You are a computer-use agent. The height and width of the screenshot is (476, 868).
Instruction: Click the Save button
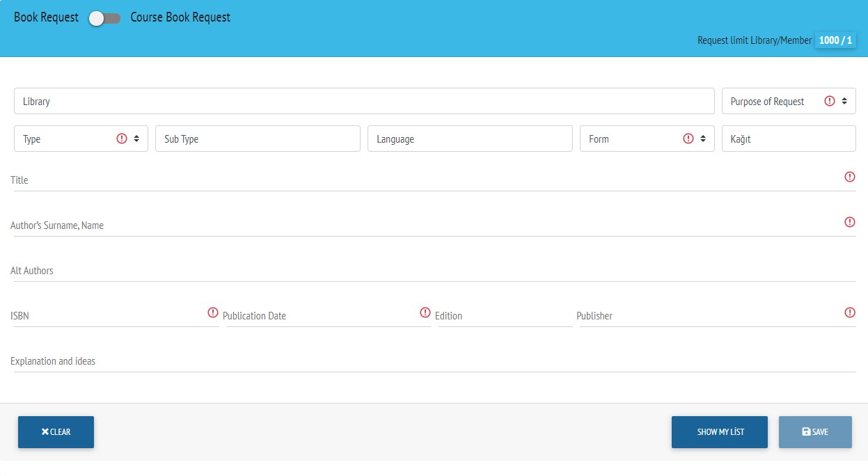click(x=815, y=432)
